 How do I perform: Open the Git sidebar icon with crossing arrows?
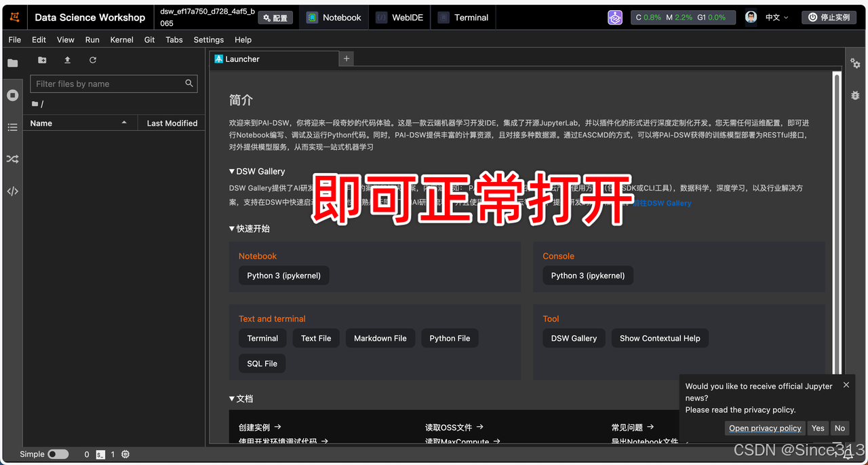pyautogui.click(x=12, y=160)
